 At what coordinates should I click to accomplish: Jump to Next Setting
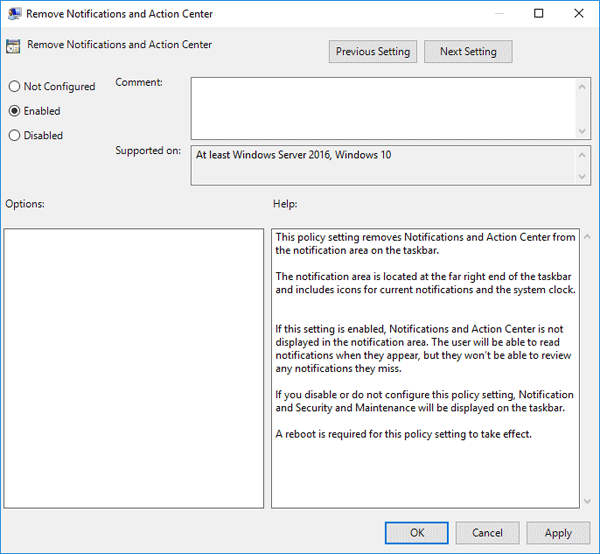[x=467, y=51]
